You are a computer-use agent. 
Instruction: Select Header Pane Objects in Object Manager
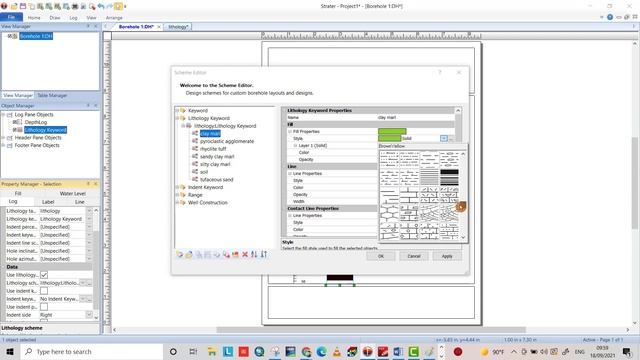(x=38, y=138)
